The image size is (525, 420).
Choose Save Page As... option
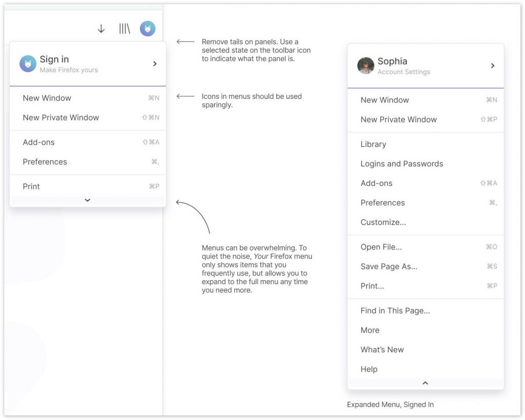click(x=389, y=266)
